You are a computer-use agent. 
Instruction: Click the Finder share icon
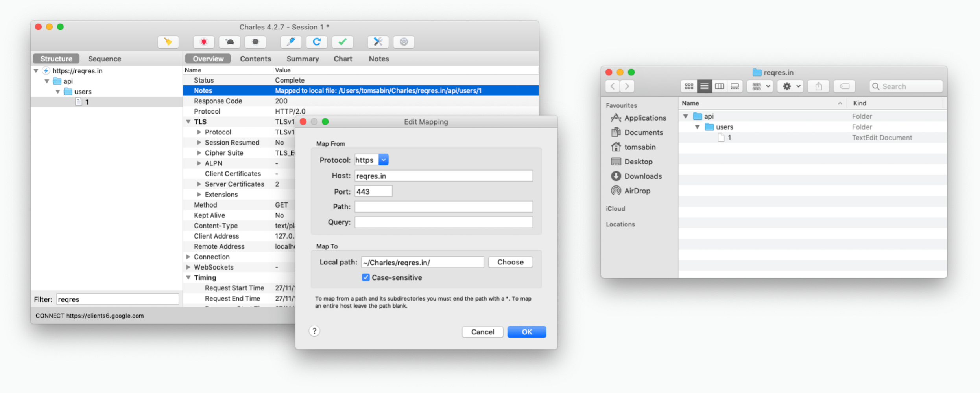point(819,86)
